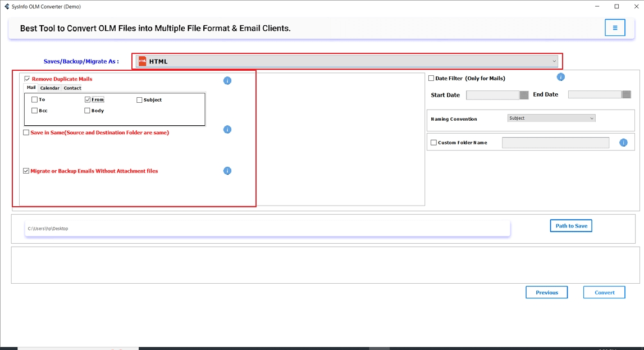Uncheck Migrate Emails Without Attachment files
Viewport: 644px width, 350px height.
coord(26,171)
